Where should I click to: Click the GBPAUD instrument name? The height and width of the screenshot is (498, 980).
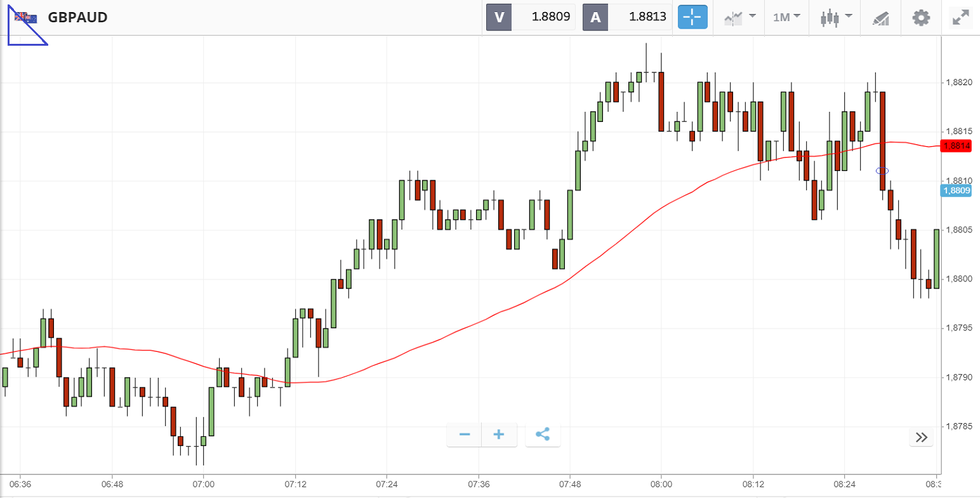point(77,17)
